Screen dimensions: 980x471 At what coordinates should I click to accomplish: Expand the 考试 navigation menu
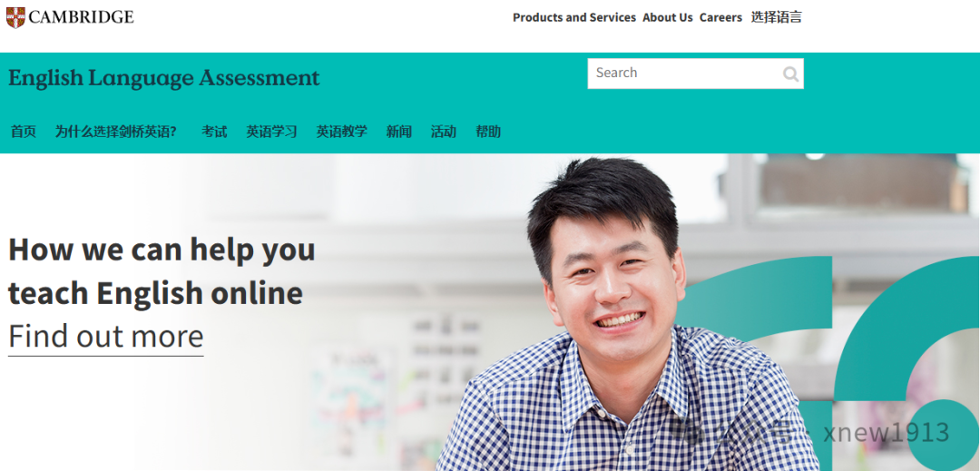tap(214, 132)
